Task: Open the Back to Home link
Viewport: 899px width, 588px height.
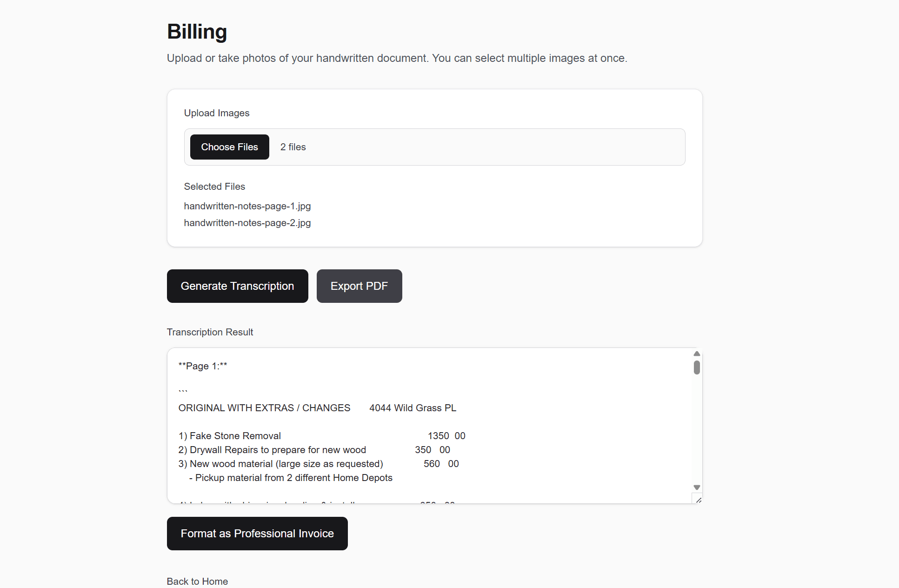Action: coord(197,581)
